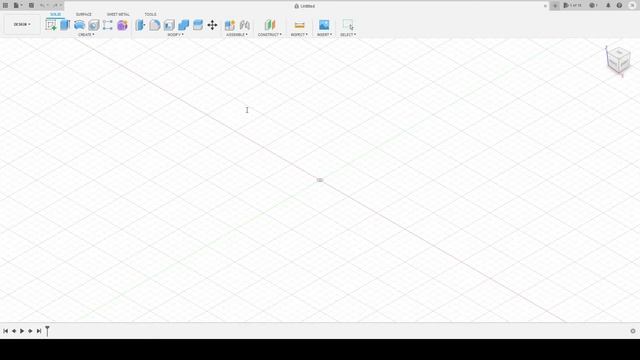Play the timeline
This screenshot has height=360, width=640.
pyautogui.click(x=22, y=331)
